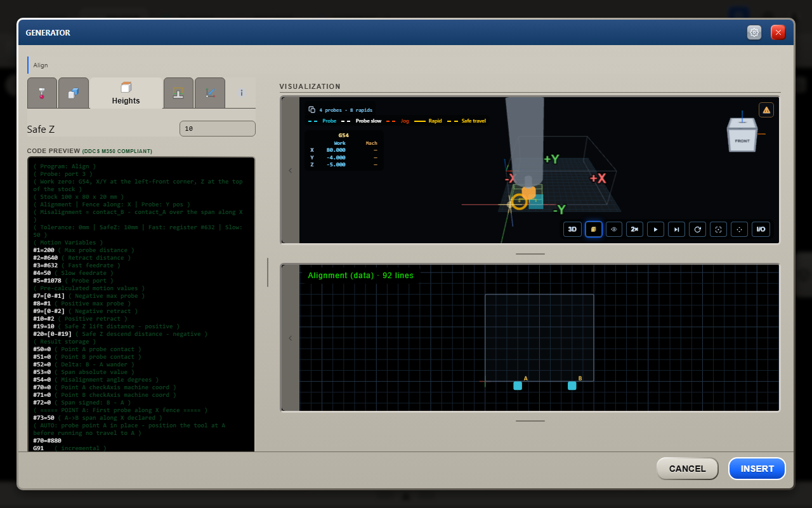
Task: Open the axis alignment tab with blue arrow
Action: click(210, 93)
